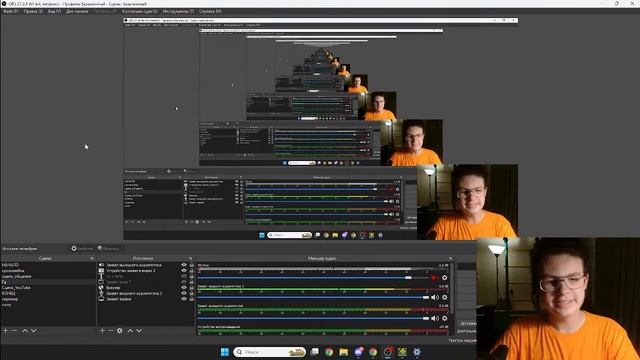Remove selected scene with minus icon

pyautogui.click(x=15, y=331)
